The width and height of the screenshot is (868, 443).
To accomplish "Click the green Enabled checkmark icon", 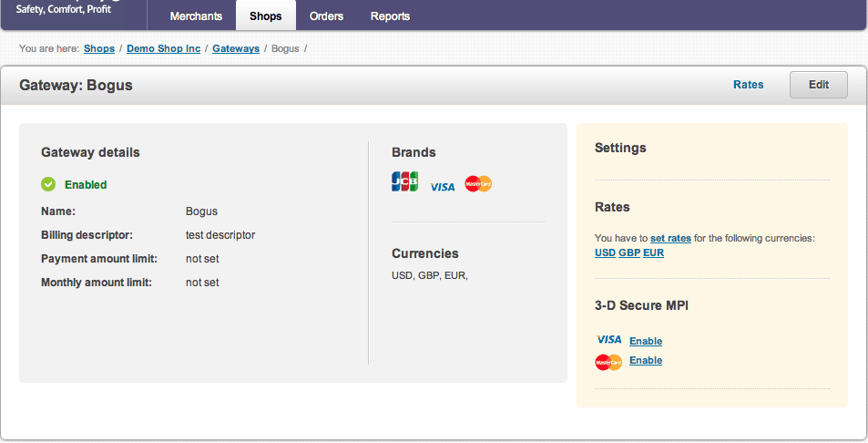I will [x=48, y=185].
